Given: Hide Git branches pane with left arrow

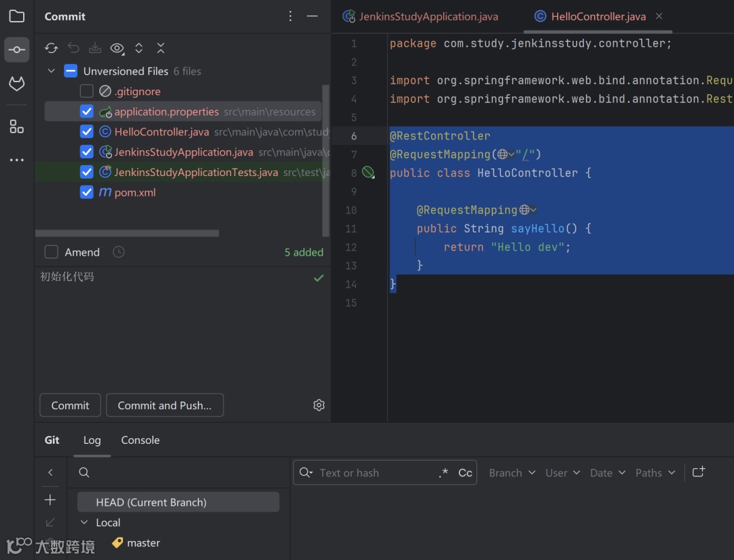Looking at the screenshot, I should [50, 472].
